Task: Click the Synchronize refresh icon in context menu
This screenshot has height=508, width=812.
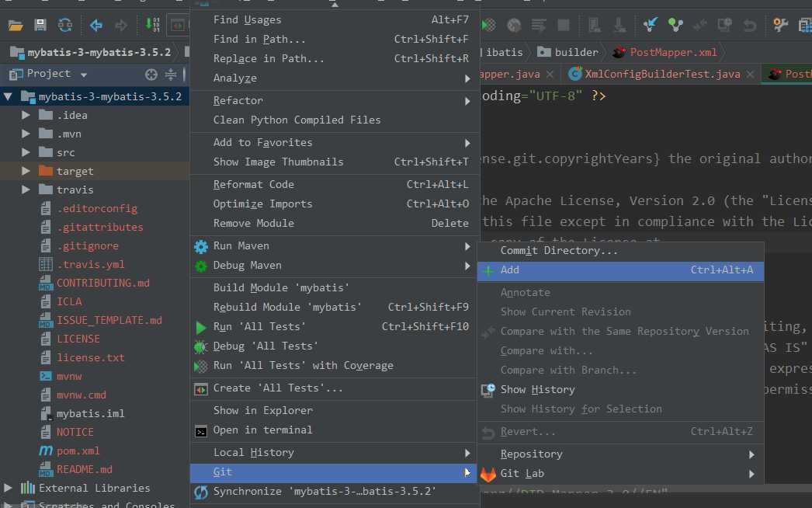Action: click(201, 492)
